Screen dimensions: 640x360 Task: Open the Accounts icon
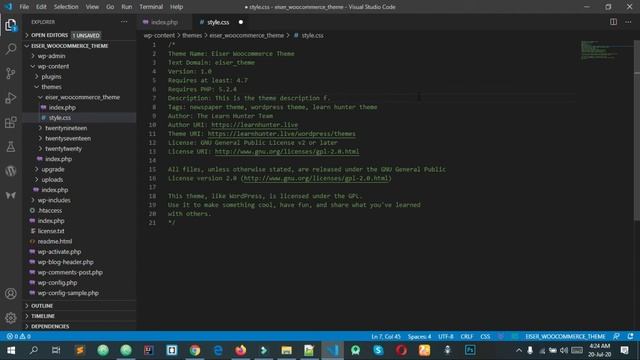pos(11,293)
